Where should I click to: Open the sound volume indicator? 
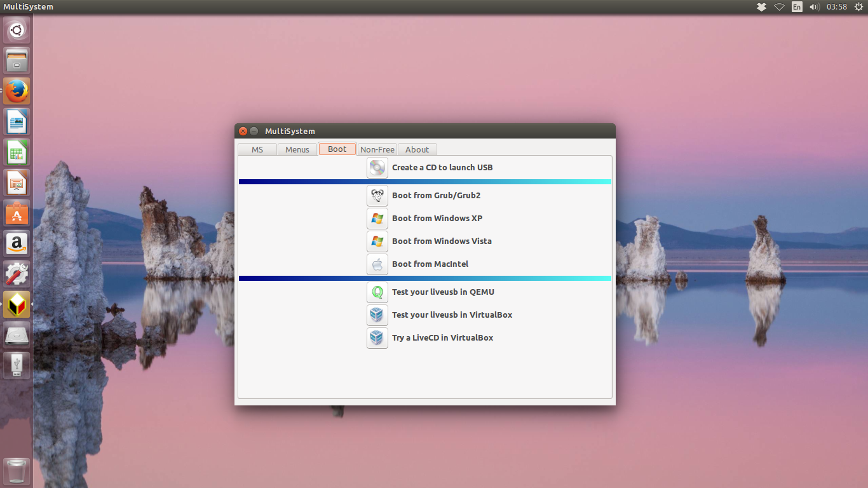pyautogui.click(x=815, y=7)
